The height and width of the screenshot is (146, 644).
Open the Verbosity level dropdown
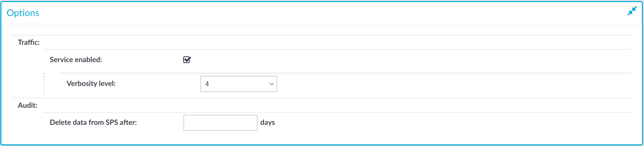point(238,84)
